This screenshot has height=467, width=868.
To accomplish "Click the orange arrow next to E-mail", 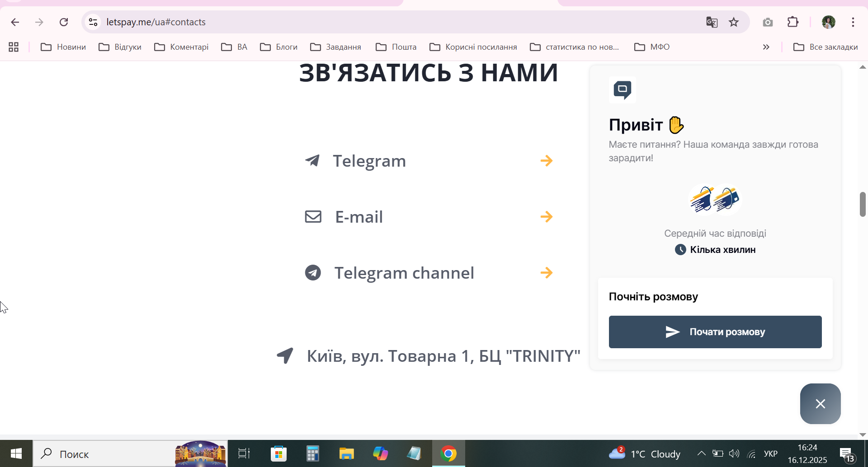I will [547, 217].
